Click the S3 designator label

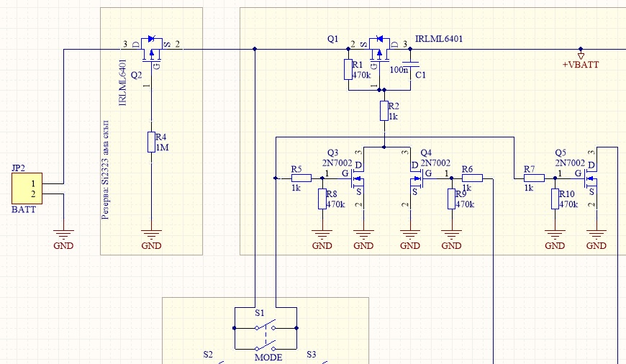312,355
